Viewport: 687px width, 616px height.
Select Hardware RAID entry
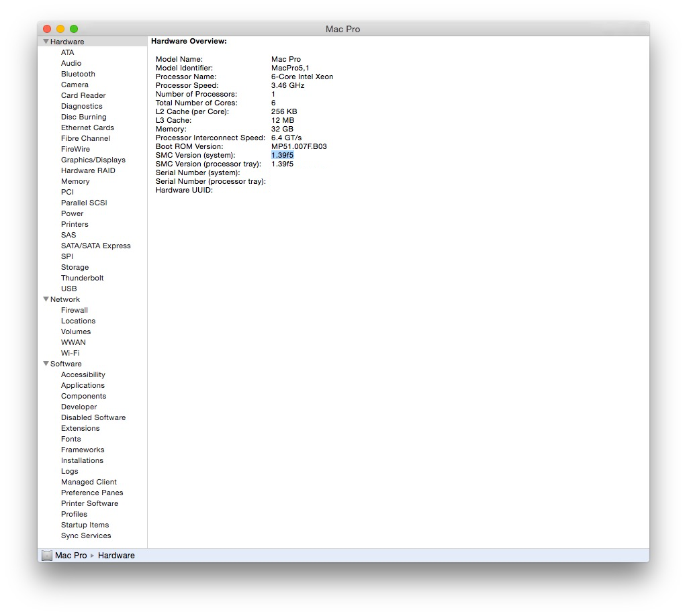click(88, 170)
